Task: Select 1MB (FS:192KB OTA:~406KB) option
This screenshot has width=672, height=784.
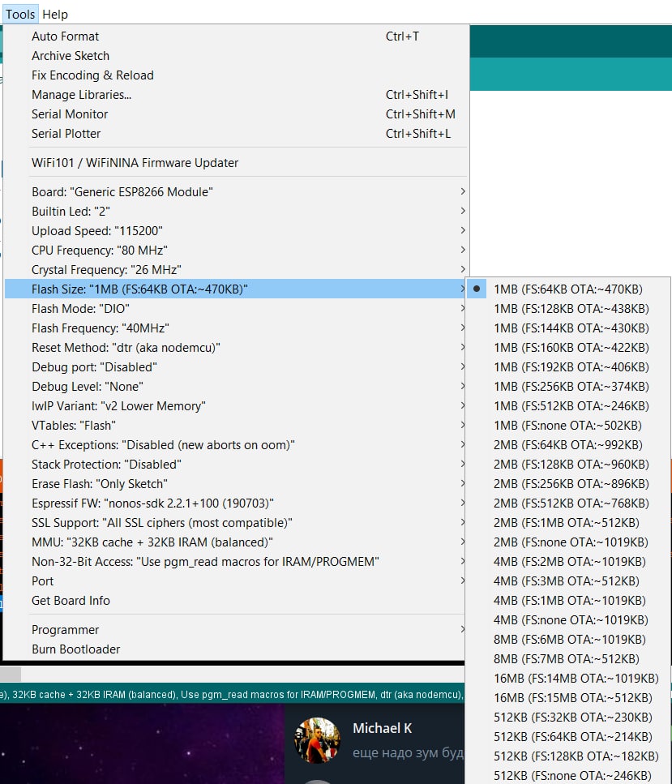Action: click(x=568, y=367)
